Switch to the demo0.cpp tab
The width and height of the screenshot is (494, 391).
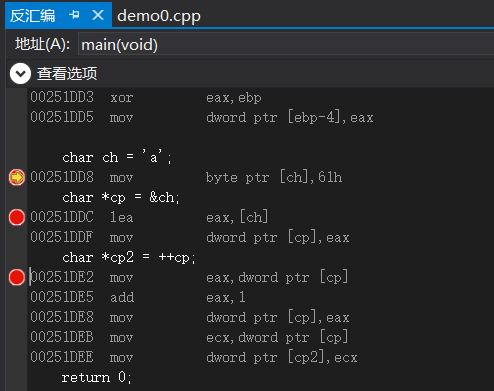[x=159, y=16]
